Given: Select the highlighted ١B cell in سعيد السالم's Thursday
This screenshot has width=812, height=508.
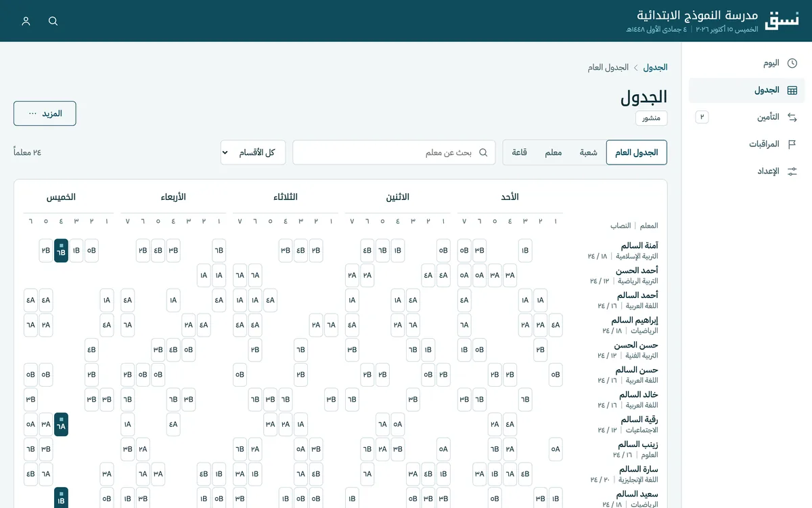Looking at the screenshot, I should (61, 498).
